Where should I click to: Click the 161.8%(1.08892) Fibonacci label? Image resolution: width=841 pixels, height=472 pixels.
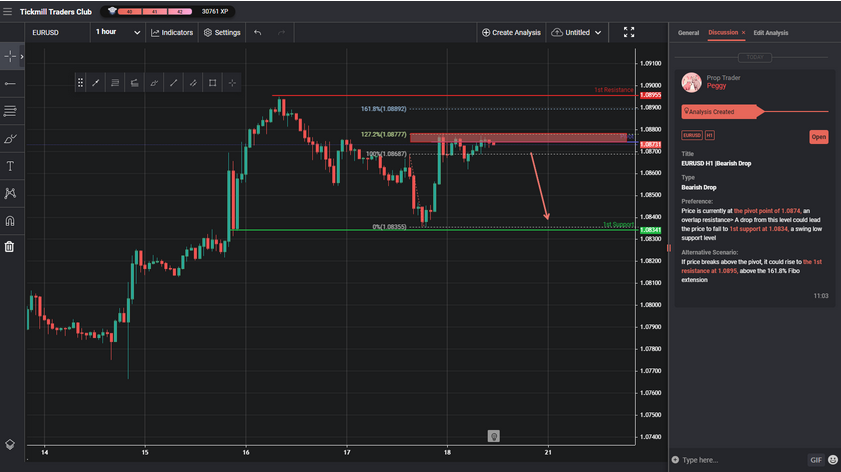pyautogui.click(x=383, y=108)
